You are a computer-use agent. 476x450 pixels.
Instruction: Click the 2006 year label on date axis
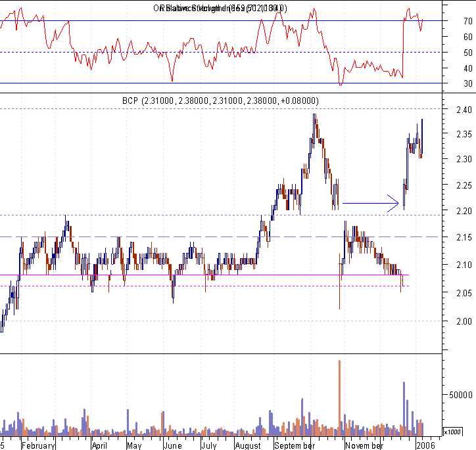(x=425, y=445)
